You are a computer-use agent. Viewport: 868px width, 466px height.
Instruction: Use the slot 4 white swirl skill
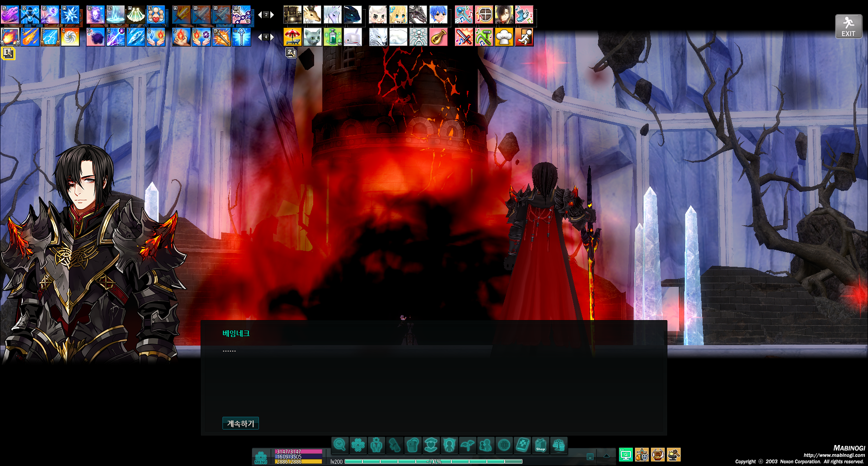(70, 37)
